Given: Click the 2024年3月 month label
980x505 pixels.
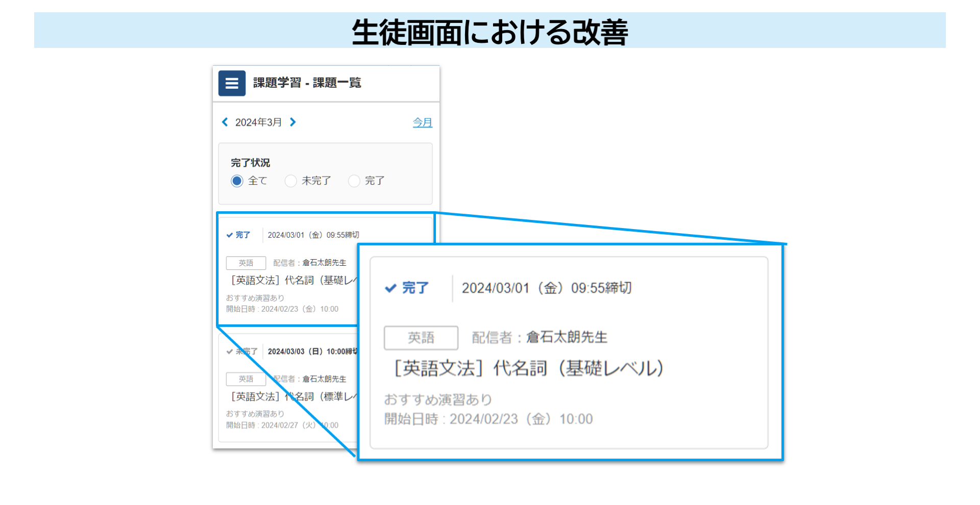Looking at the screenshot, I should tap(258, 122).
